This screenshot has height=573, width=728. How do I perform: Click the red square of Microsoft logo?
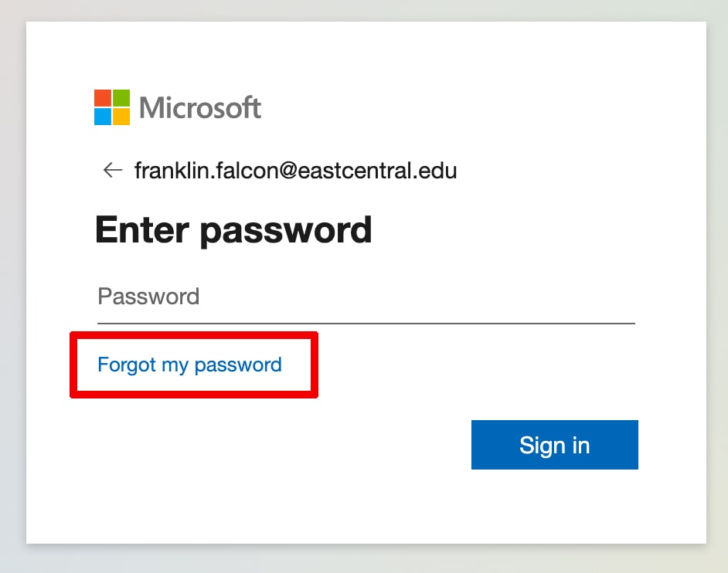click(x=103, y=98)
